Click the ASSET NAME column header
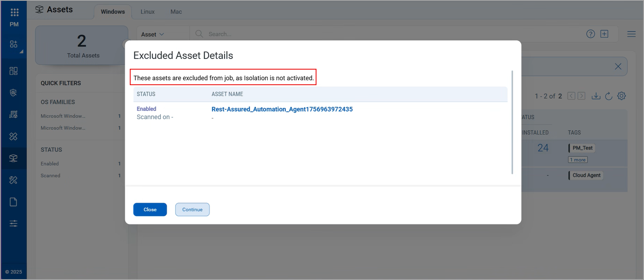 [227, 94]
